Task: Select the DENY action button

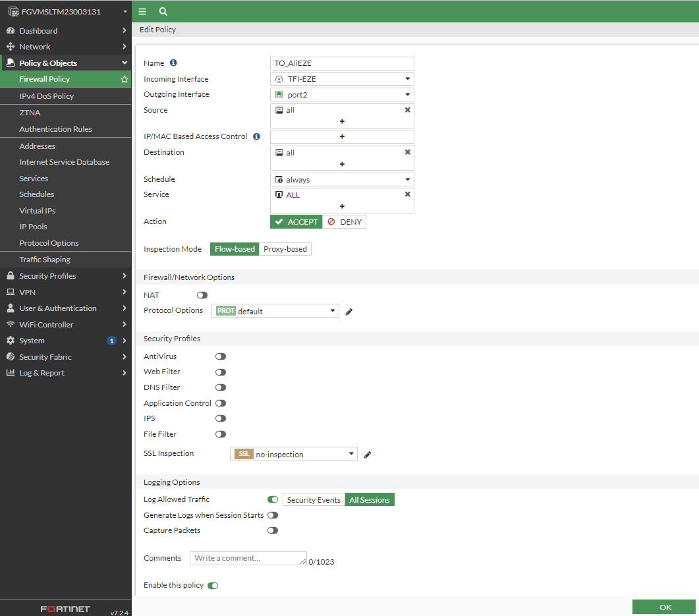Action: click(345, 222)
